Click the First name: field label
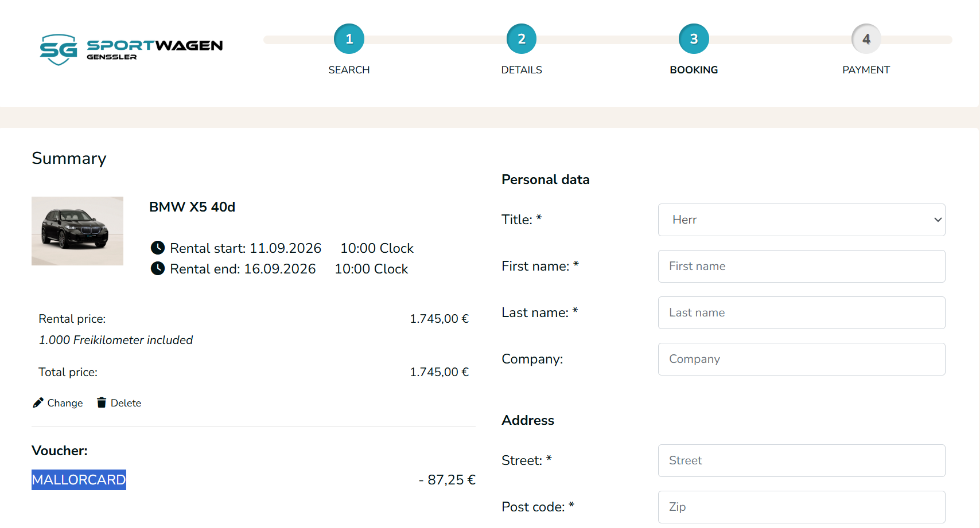Viewport: 980px width, 528px height. (540, 266)
